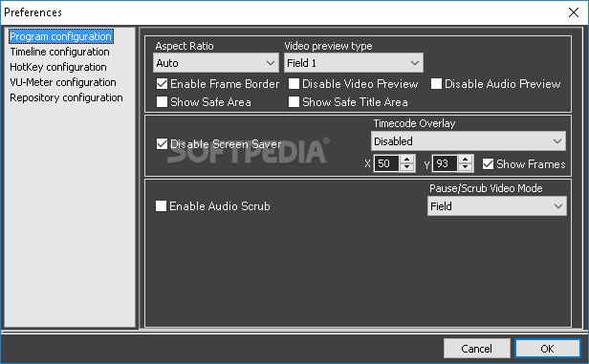The image size is (589, 364).
Task: Click the X position value field
Action: pos(386,163)
